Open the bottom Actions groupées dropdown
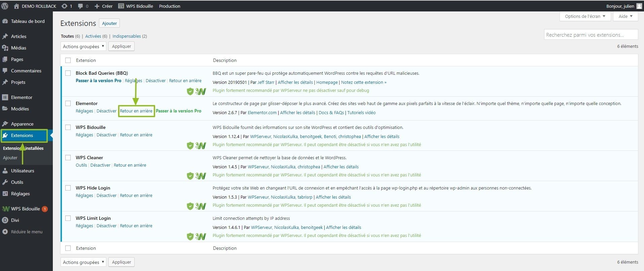This screenshot has height=271, width=644. (x=83, y=262)
